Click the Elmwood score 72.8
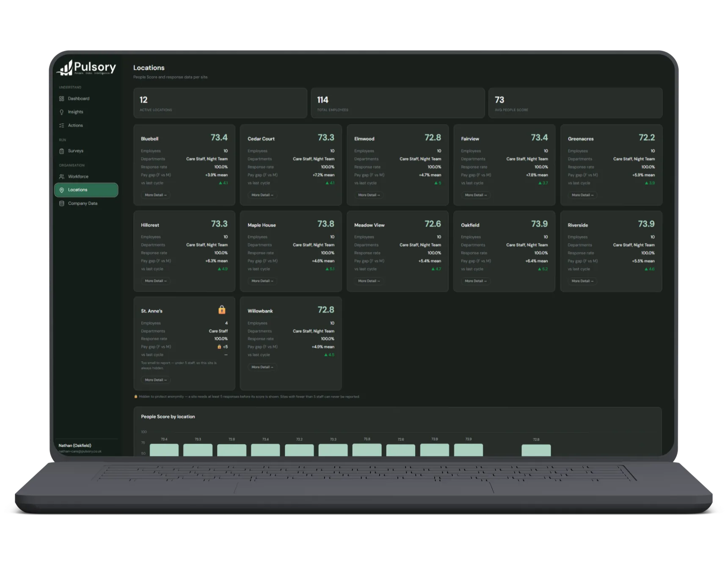728x566 pixels. point(433,137)
